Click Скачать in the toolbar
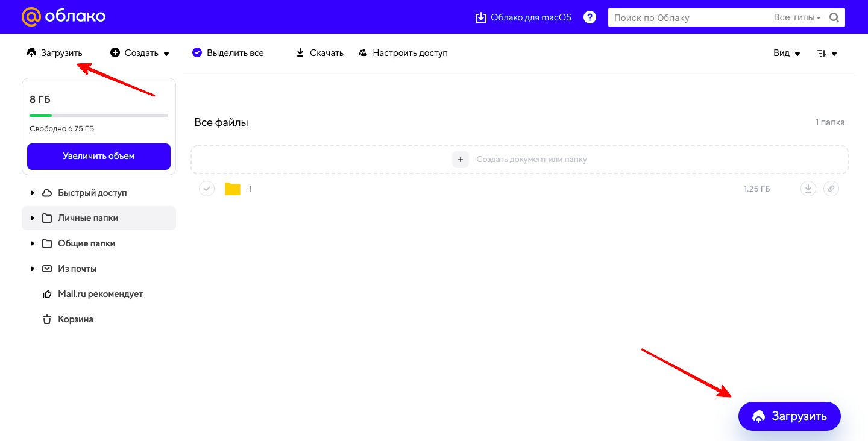 319,53
